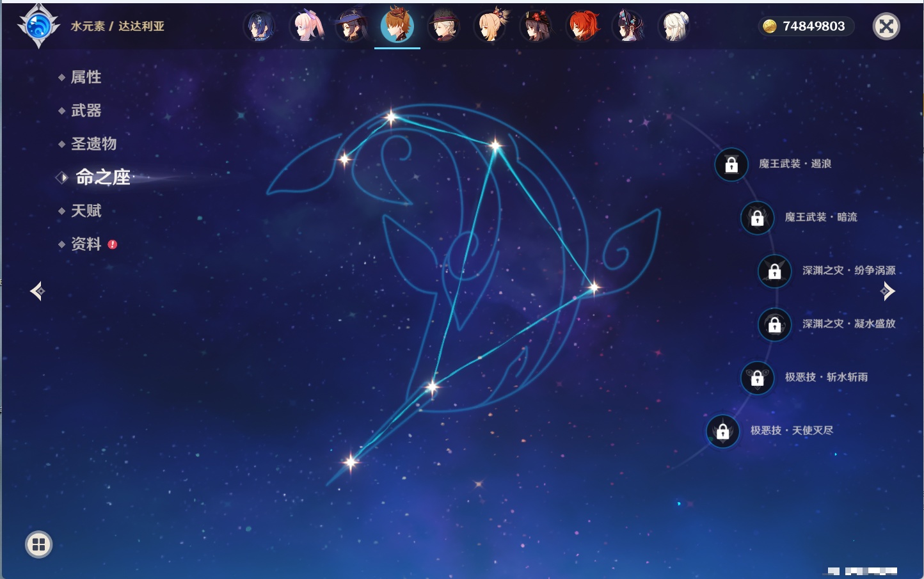Switch to the 武器 section
This screenshot has height=579, width=924.
click(86, 111)
